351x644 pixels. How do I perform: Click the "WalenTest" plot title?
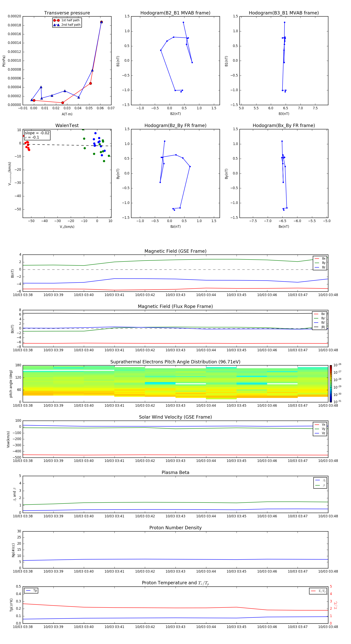coord(67,125)
